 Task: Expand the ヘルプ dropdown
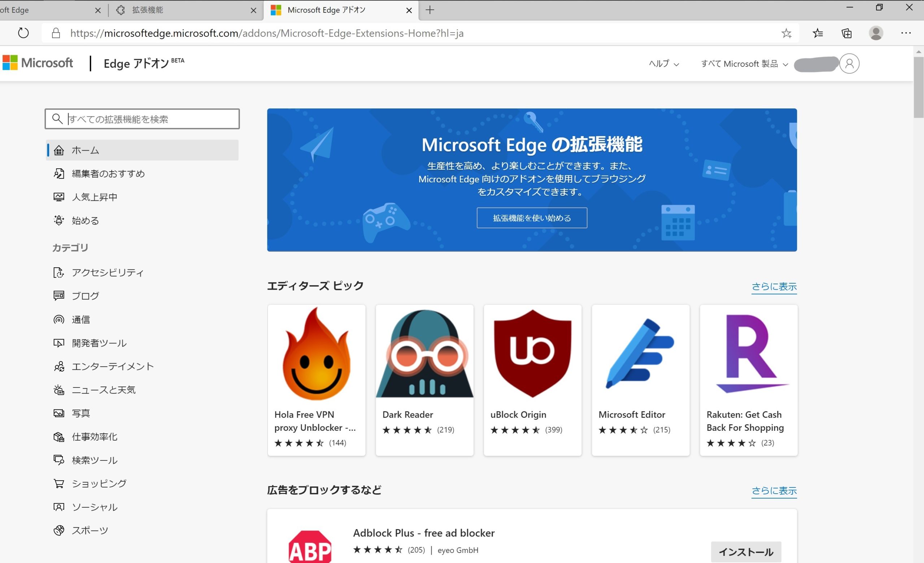tap(664, 64)
